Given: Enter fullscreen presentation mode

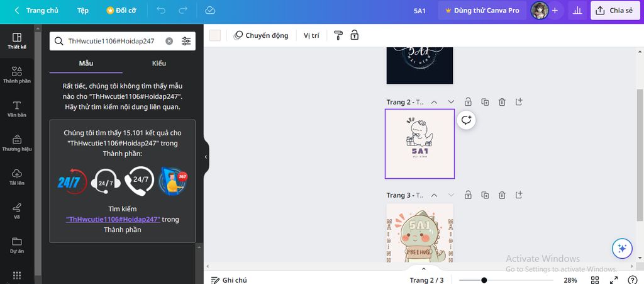Looking at the screenshot, I should (614, 280).
